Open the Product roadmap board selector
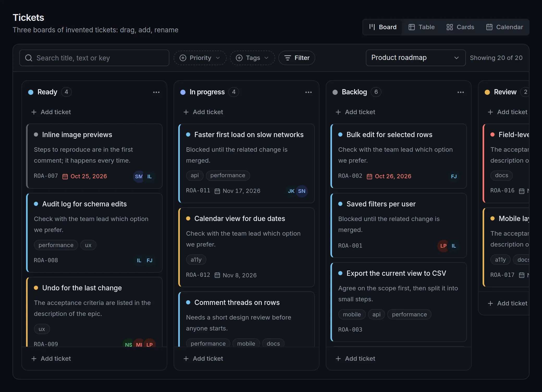The image size is (542, 392). coord(416,58)
